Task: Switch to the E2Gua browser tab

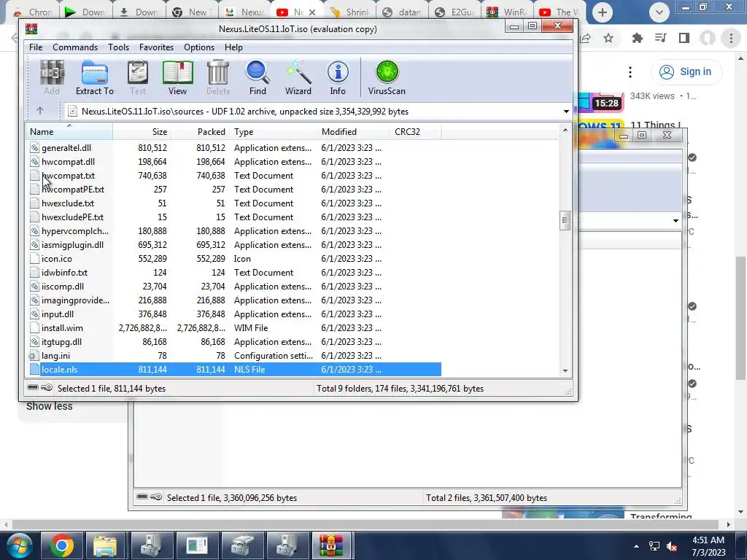Action: [x=455, y=12]
